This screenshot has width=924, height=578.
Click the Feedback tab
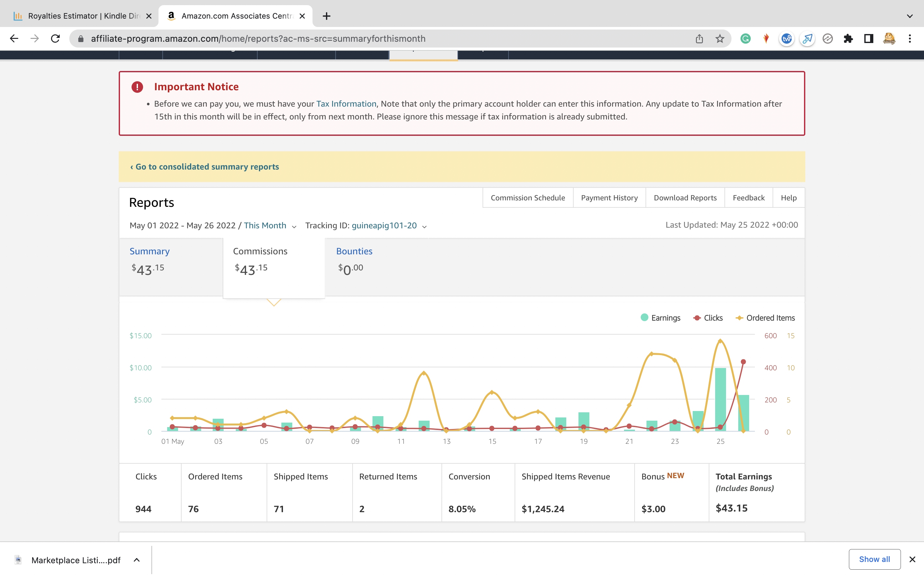point(749,197)
